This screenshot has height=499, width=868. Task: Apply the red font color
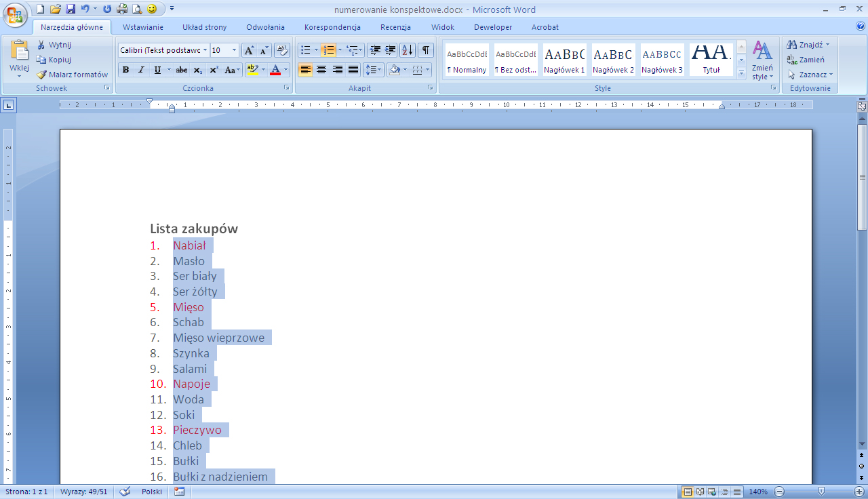click(275, 70)
